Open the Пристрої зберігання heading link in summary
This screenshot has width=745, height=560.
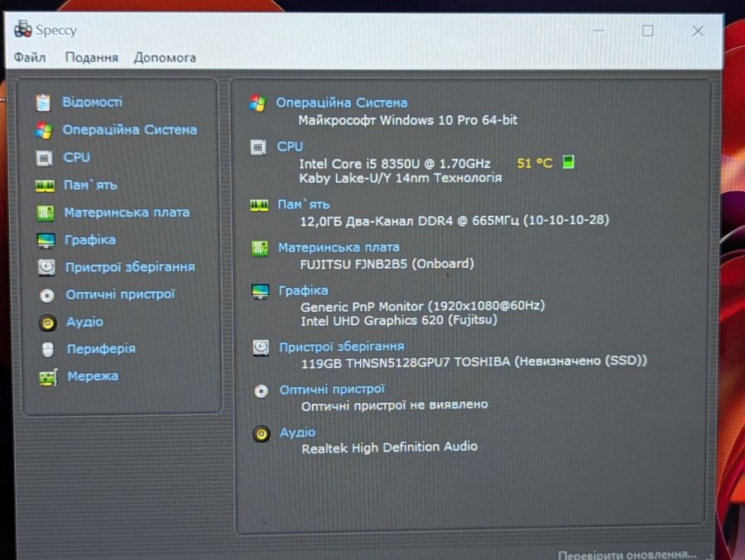pos(342,347)
